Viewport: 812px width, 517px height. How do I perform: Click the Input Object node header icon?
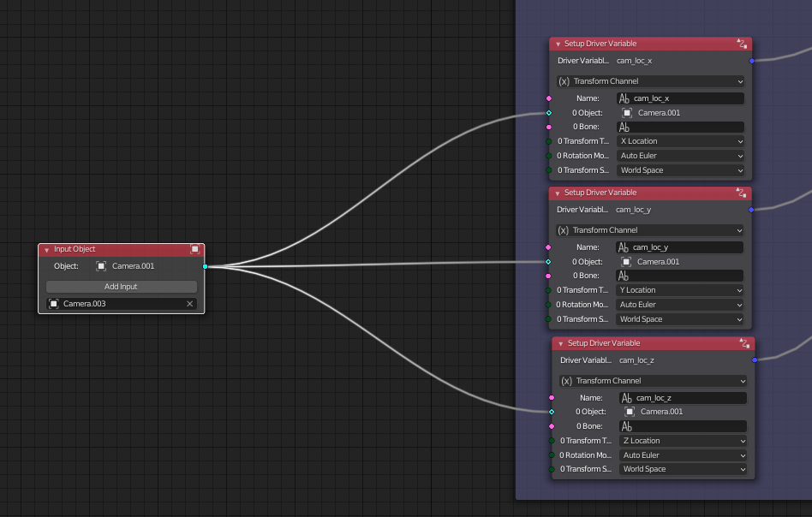click(x=194, y=249)
